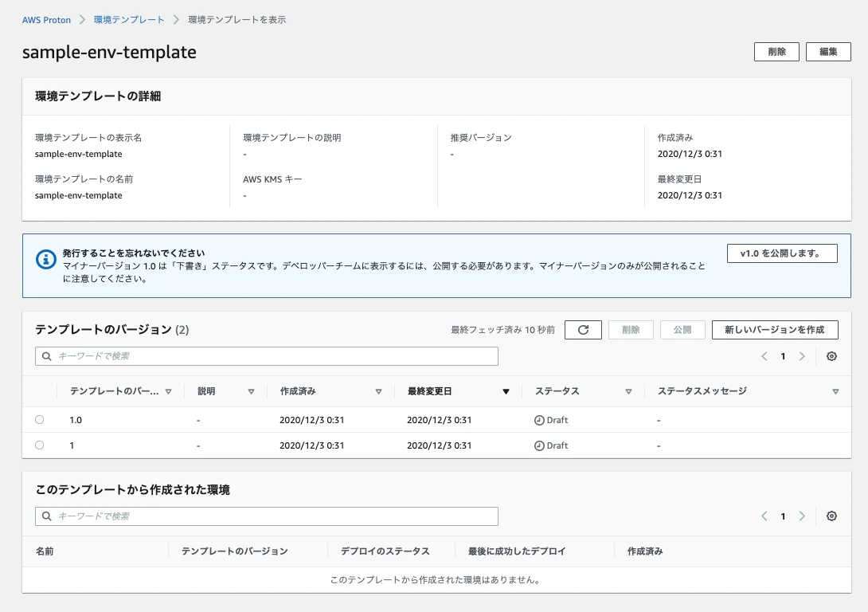Go to previous page of template versions
This screenshot has height=612, width=868.
[x=764, y=356]
